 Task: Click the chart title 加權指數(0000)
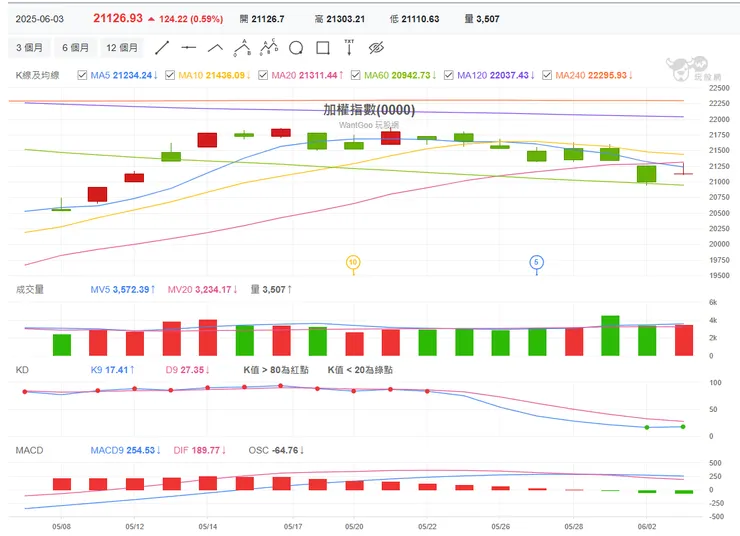pyautogui.click(x=369, y=110)
